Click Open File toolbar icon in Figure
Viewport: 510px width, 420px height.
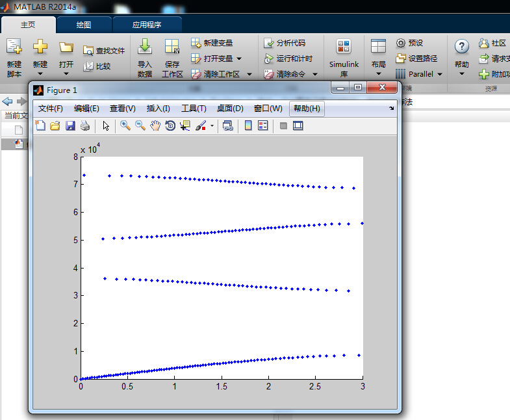coord(55,125)
